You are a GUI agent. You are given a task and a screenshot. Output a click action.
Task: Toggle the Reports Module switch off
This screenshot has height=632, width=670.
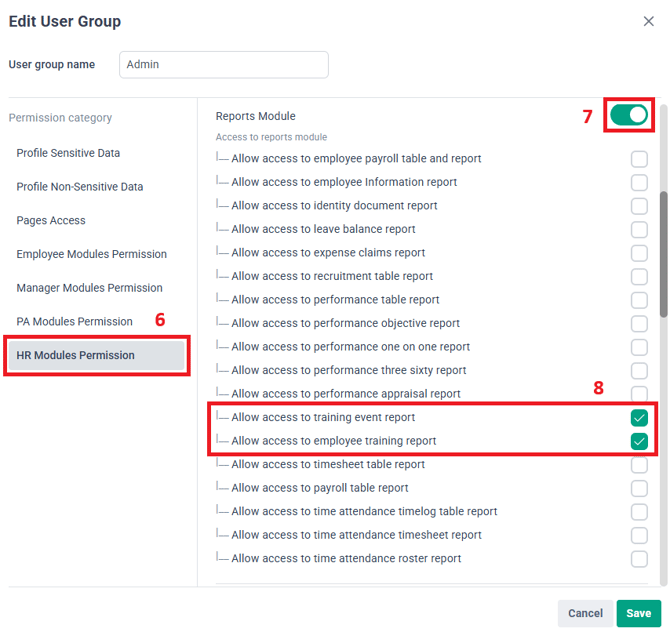pyautogui.click(x=629, y=115)
